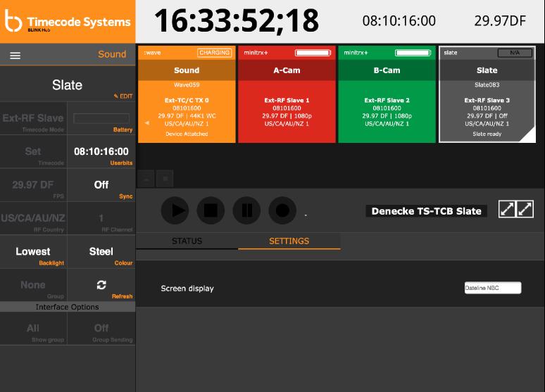Toggle the Sync Off setting
Viewport: 545px width, 392px height.
coord(101,185)
